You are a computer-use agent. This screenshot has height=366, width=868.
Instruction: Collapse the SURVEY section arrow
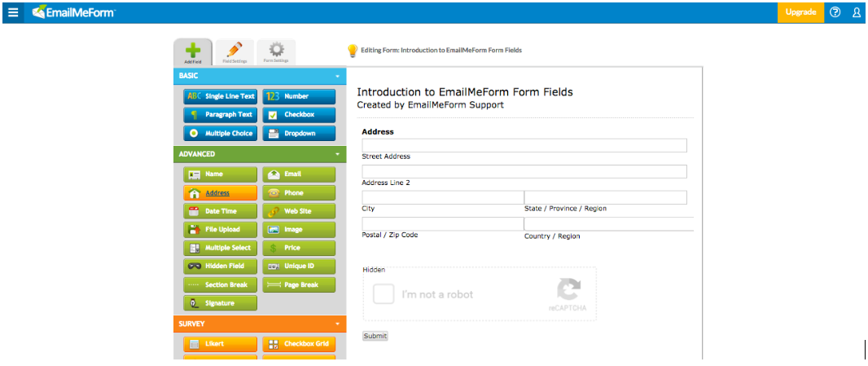click(x=337, y=324)
